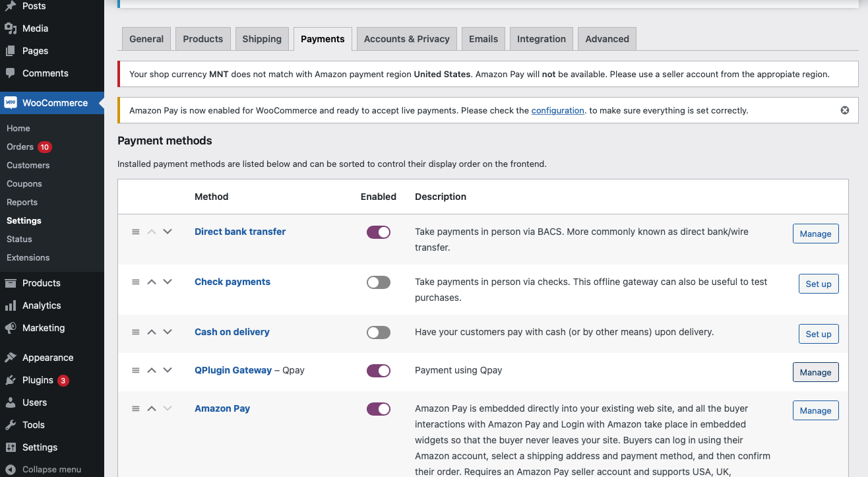Move Cash on delivery up with arrow
The height and width of the screenshot is (477, 868).
click(x=152, y=332)
